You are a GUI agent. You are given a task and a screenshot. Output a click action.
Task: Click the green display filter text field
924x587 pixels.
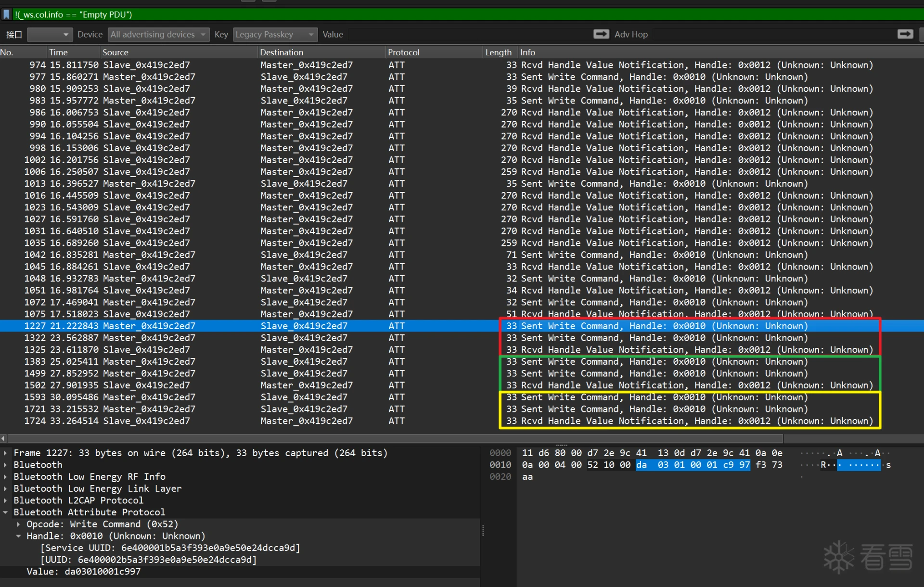point(462,14)
